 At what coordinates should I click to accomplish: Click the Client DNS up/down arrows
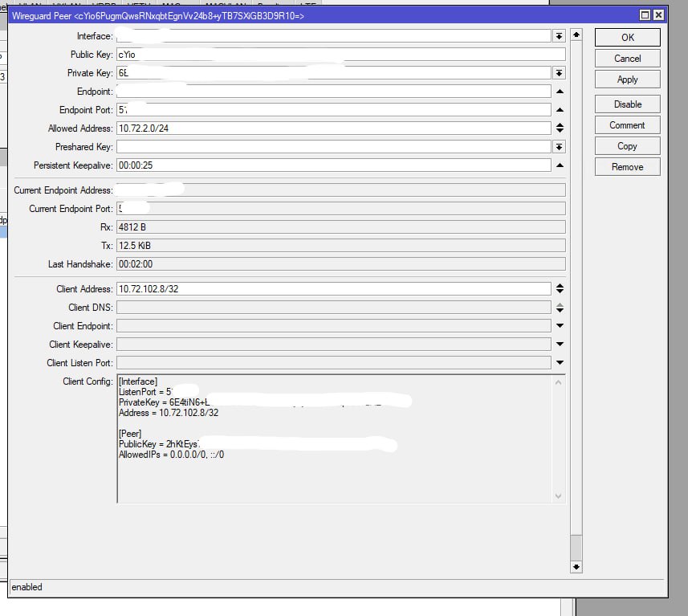[x=560, y=308]
